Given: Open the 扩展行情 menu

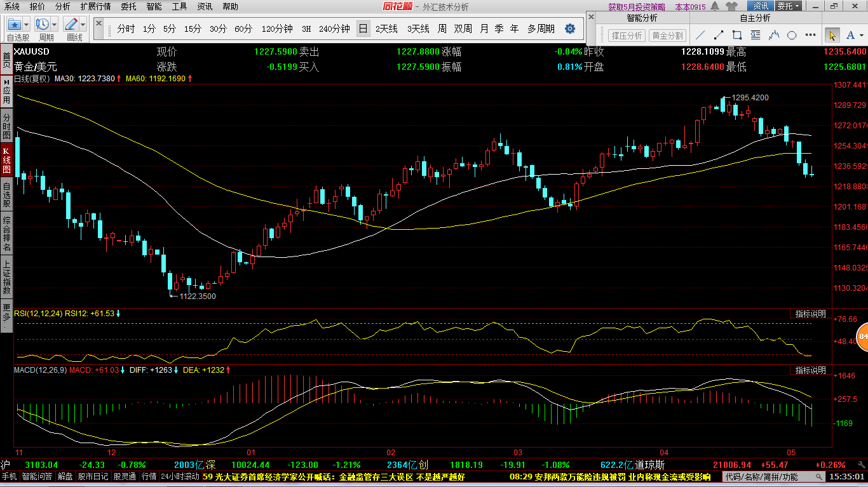Looking at the screenshot, I should point(95,6).
